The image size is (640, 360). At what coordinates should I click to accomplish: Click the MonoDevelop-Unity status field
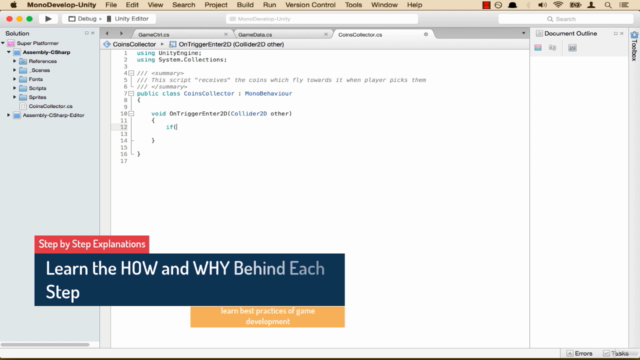(322, 19)
